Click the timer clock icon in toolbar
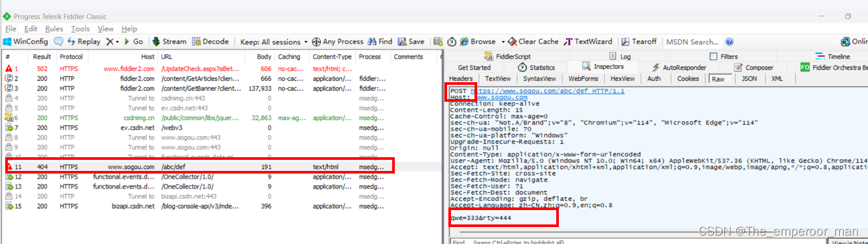This screenshot has width=868, height=244. 452,41
